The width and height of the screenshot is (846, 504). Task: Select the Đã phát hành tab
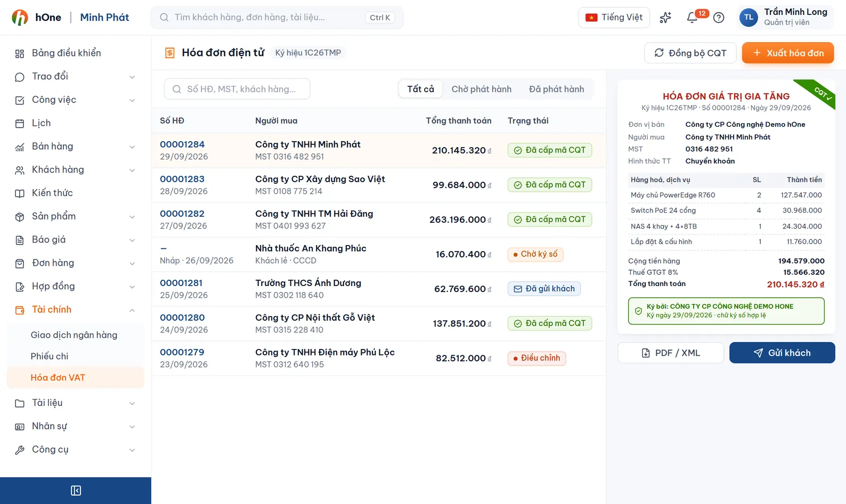556,89
